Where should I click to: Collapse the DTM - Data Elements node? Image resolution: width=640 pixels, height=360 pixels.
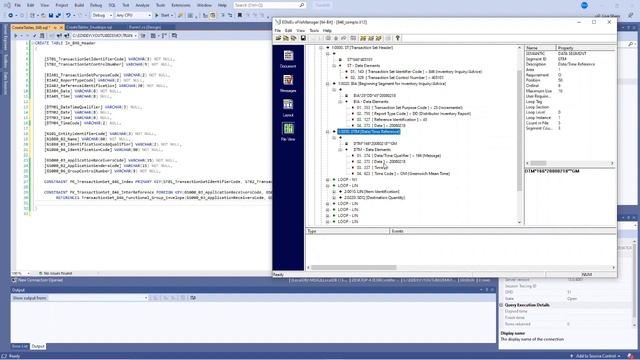pyautogui.click(x=340, y=150)
